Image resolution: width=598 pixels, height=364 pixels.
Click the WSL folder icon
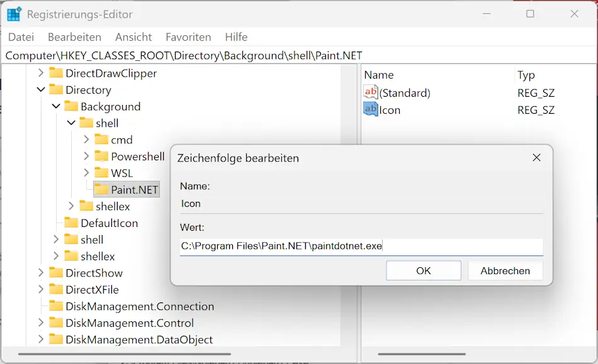101,173
